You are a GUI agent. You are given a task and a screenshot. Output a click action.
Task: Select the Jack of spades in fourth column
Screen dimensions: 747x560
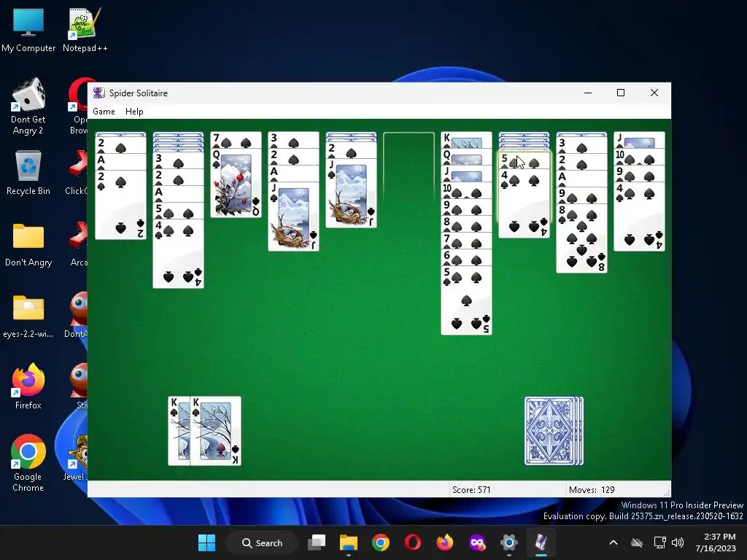click(293, 217)
